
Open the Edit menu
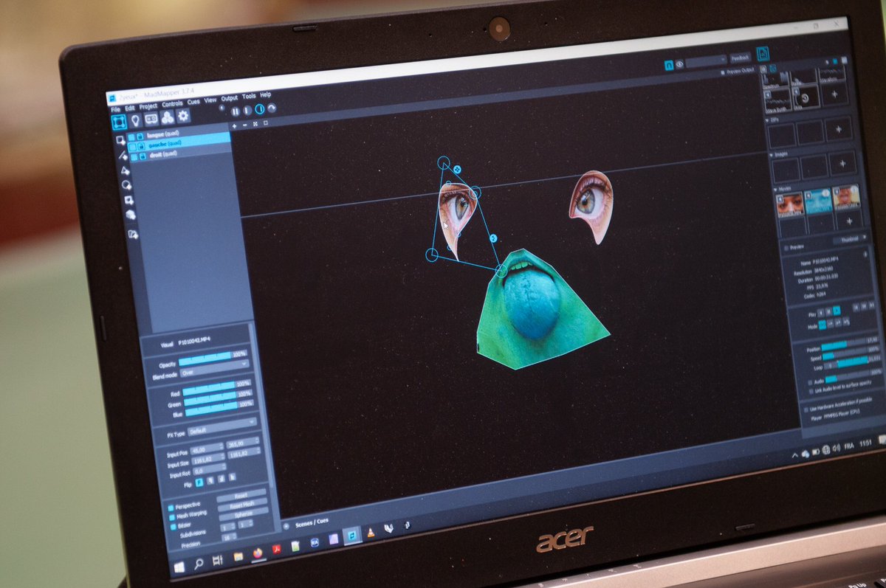(x=129, y=108)
